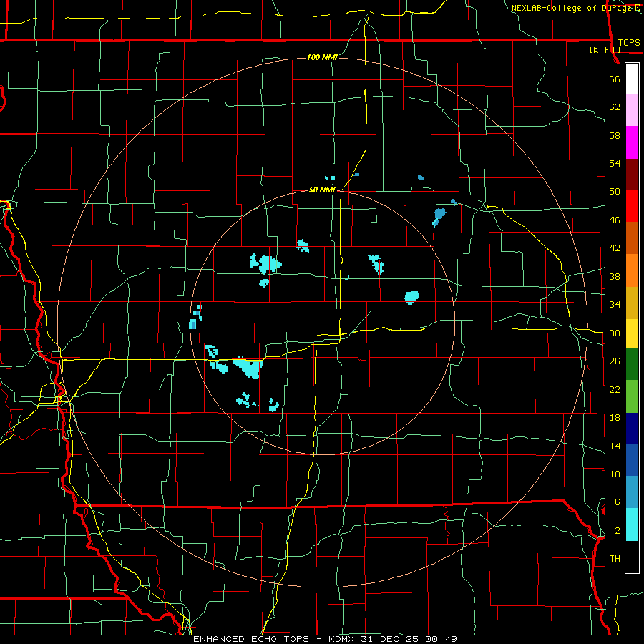This screenshot has width=644, height=644.
Task: Click the '34' legend value
Action: tap(615, 304)
